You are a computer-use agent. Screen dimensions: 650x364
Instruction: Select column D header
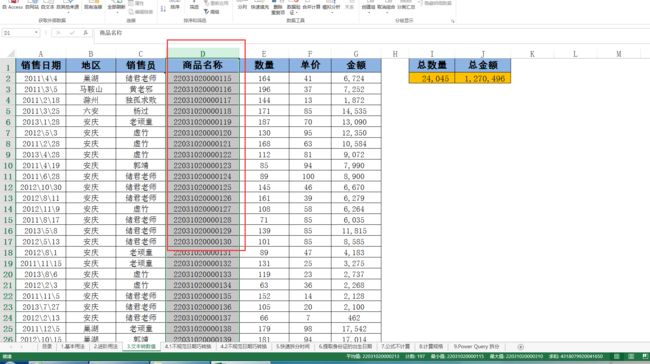click(203, 53)
